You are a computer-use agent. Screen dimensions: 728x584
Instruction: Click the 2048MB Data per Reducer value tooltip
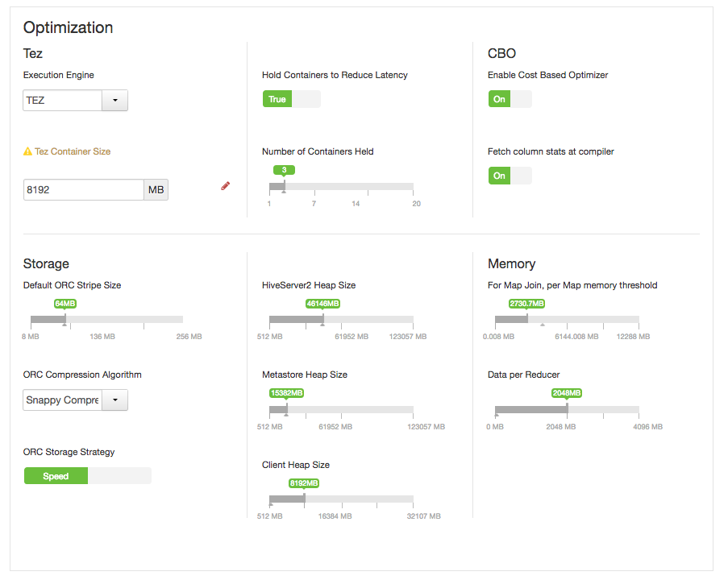[567, 393]
